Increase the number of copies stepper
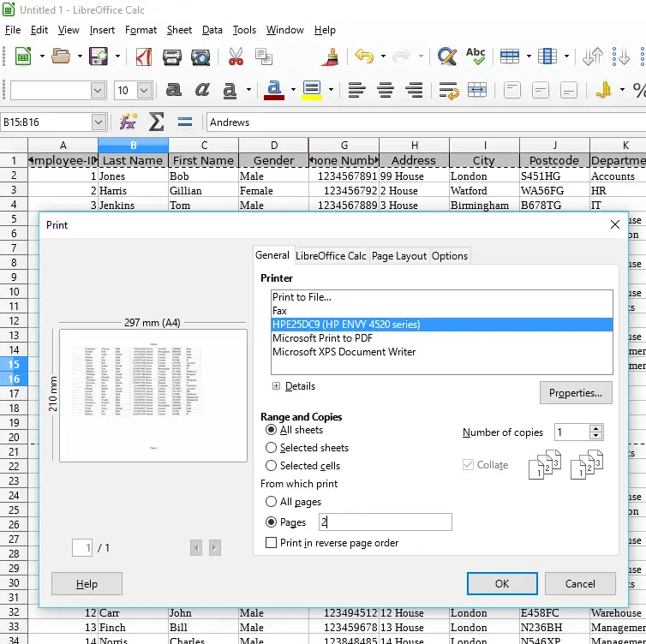 (x=595, y=428)
